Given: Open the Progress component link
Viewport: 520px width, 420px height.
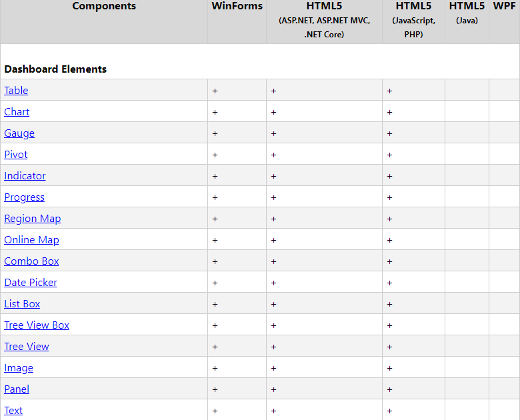Looking at the screenshot, I should [24, 197].
